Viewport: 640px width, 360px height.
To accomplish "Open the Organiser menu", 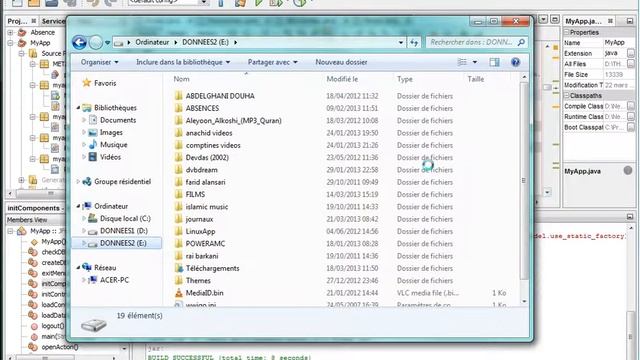I will tap(100, 62).
